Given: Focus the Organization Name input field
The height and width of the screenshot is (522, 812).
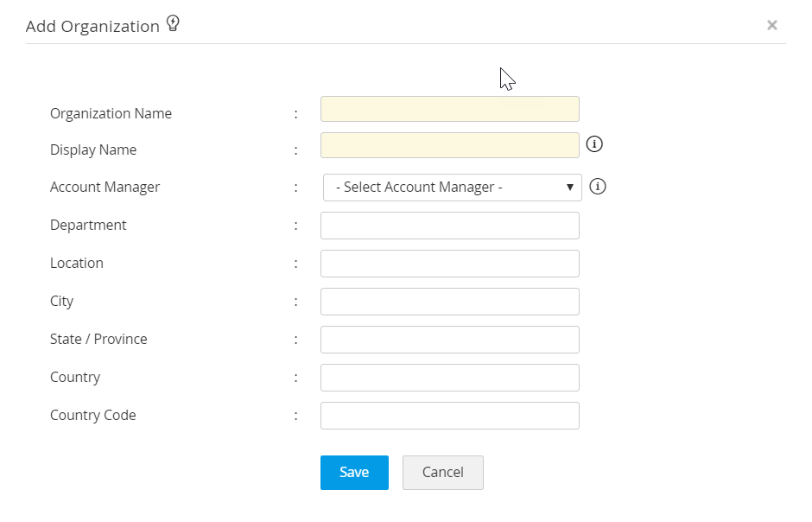Looking at the screenshot, I should click(x=449, y=109).
